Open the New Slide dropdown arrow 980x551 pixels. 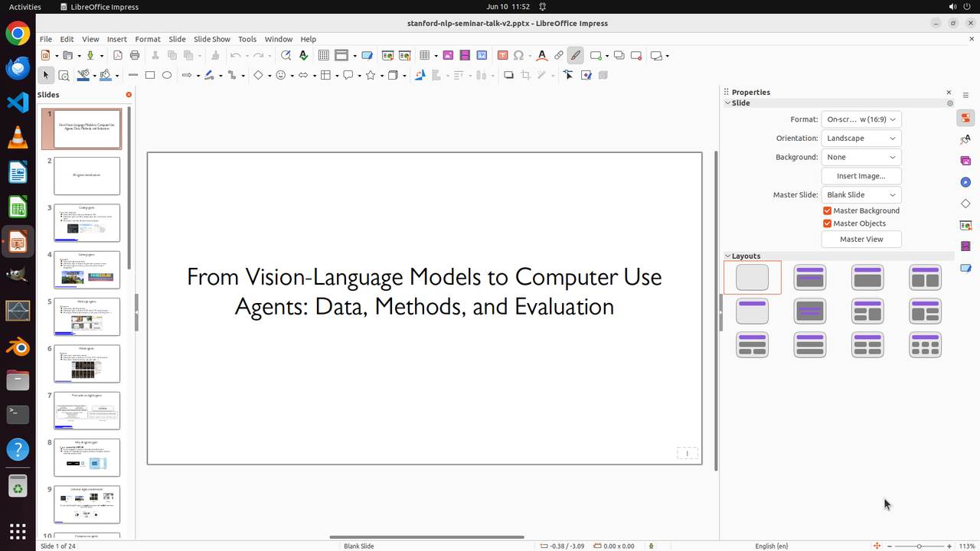tap(607, 55)
